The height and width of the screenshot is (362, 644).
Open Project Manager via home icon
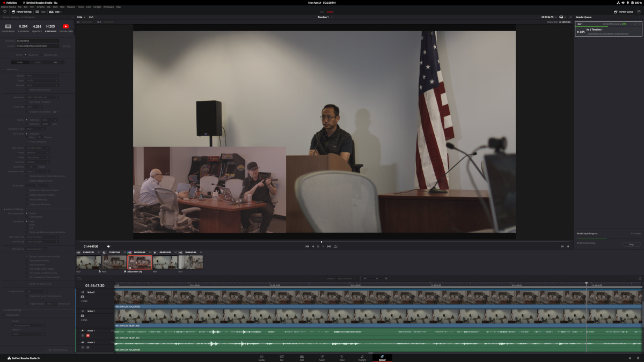(630, 358)
